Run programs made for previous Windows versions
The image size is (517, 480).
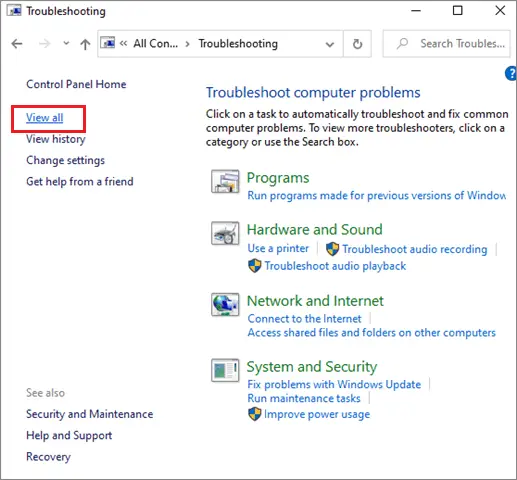click(377, 195)
